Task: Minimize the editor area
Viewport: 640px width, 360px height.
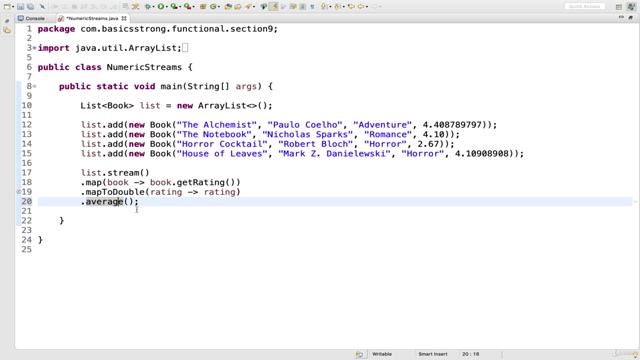Action: (621, 17)
